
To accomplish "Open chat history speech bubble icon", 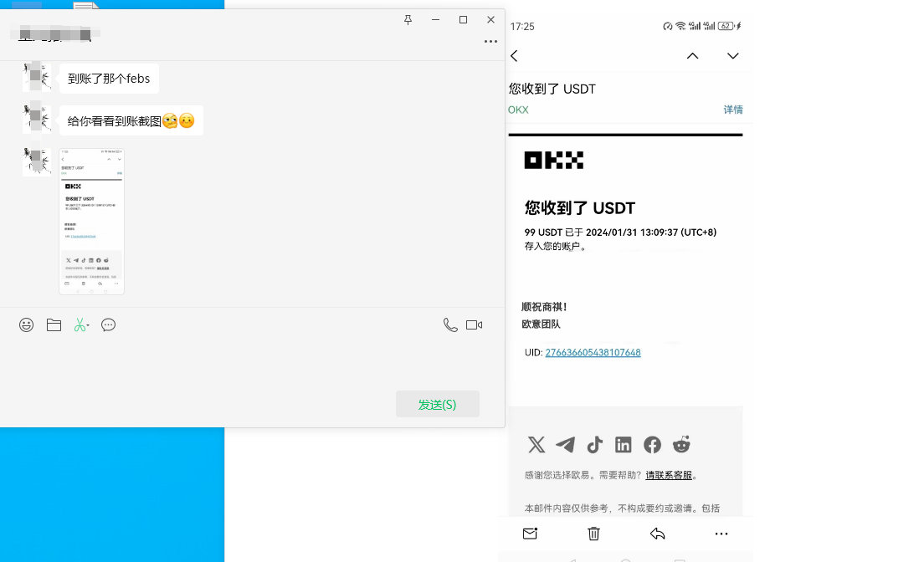I will [x=108, y=325].
